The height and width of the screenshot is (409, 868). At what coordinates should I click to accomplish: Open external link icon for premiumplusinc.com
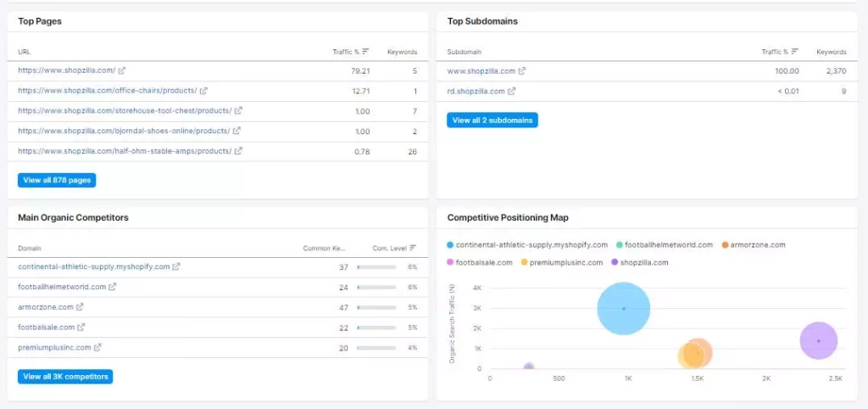[x=97, y=348]
